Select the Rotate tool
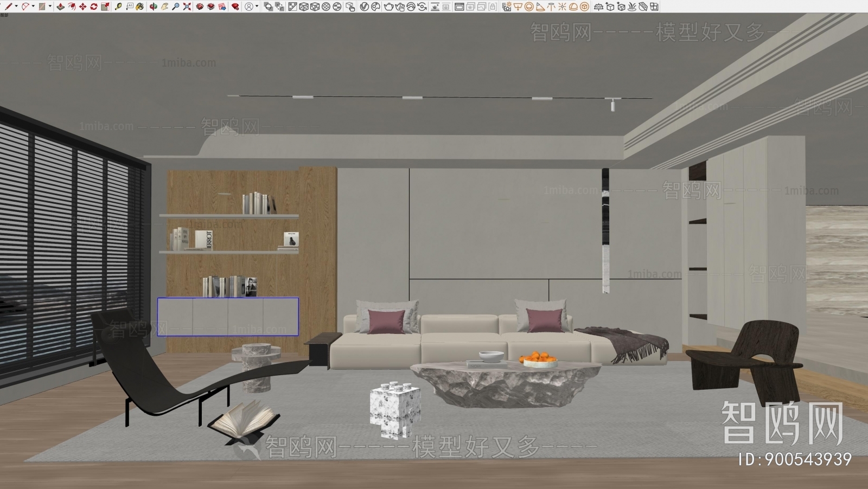 pyautogui.click(x=94, y=7)
